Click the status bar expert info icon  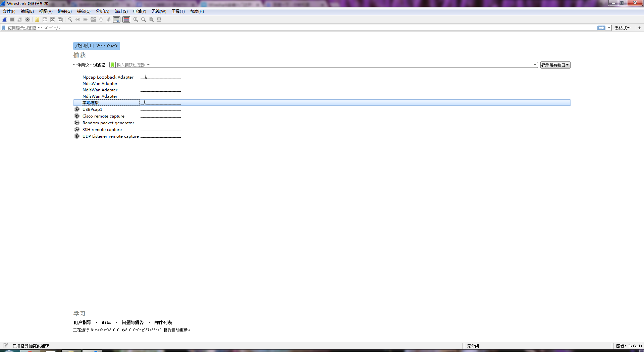tap(6, 345)
